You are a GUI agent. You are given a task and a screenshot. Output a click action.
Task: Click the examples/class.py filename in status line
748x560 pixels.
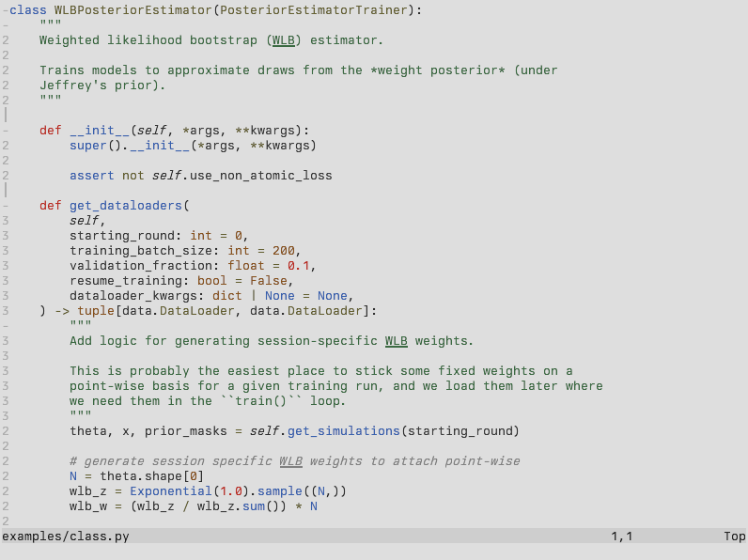[66, 537]
